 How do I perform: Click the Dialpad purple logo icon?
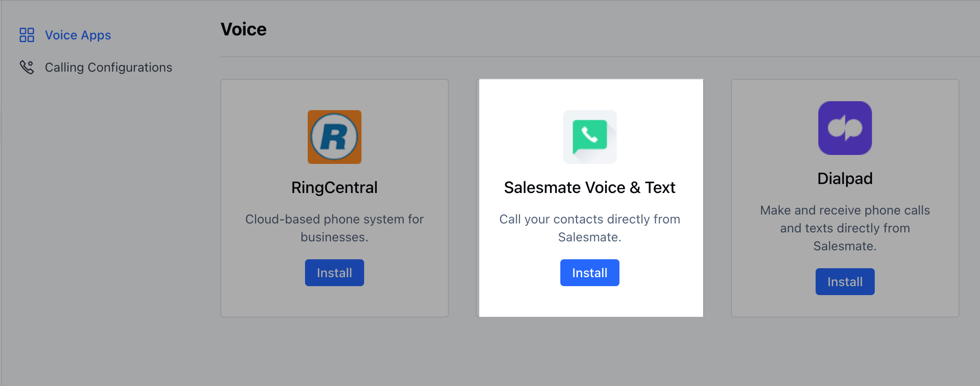[845, 128]
